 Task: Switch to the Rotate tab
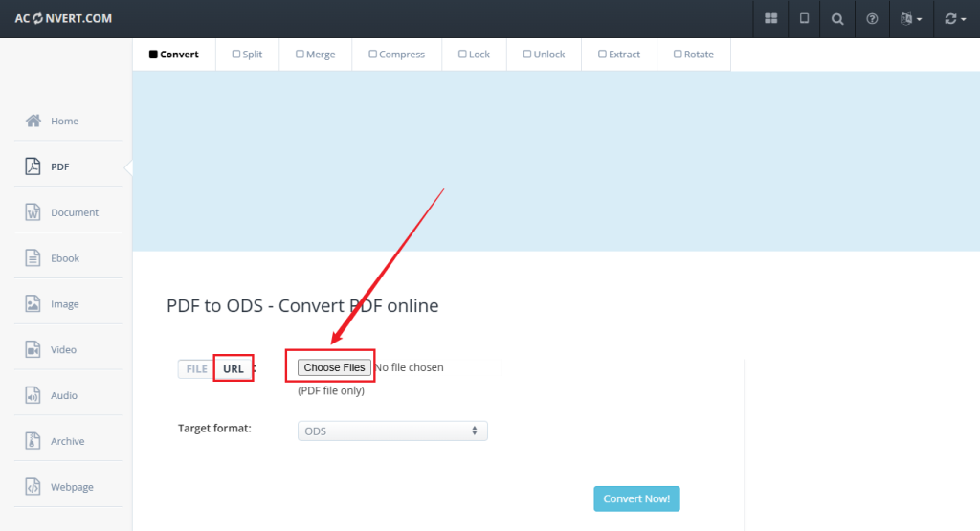point(694,55)
